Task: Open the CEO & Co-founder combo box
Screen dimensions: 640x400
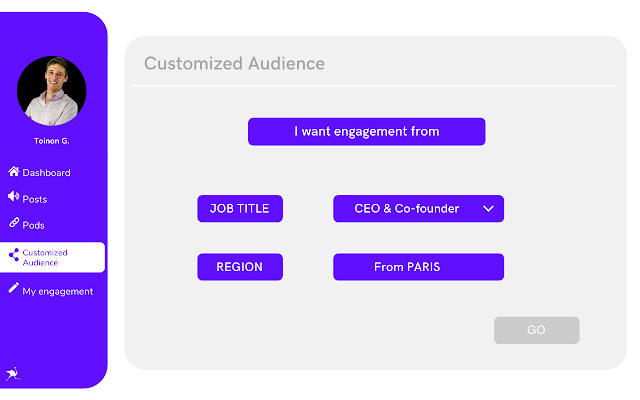Action: (407, 209)
